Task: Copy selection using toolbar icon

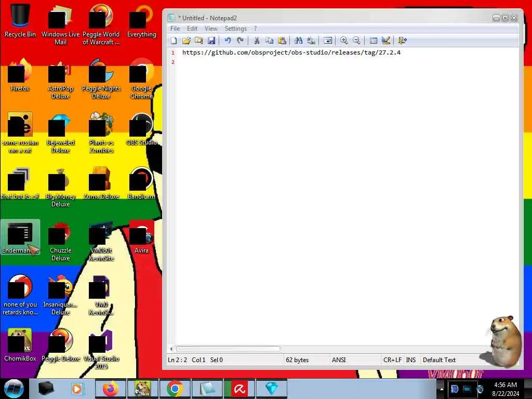Action: click(270, 41)
